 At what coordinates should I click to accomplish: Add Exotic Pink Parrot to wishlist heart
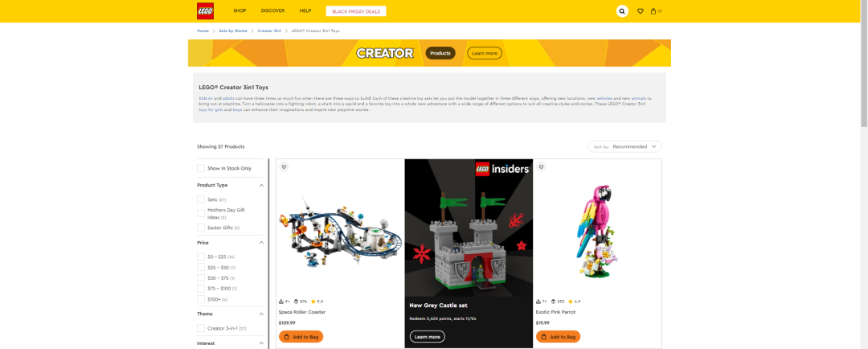click(x=541, y=166)
